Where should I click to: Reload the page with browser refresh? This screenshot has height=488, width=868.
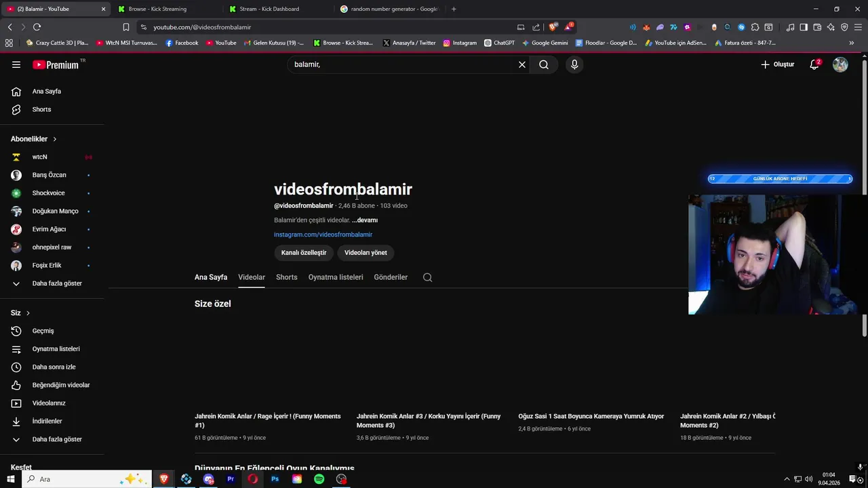[37, 27]
